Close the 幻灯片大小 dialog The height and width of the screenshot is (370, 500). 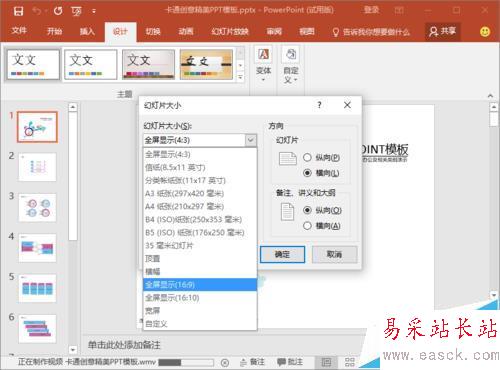(347, 105)
